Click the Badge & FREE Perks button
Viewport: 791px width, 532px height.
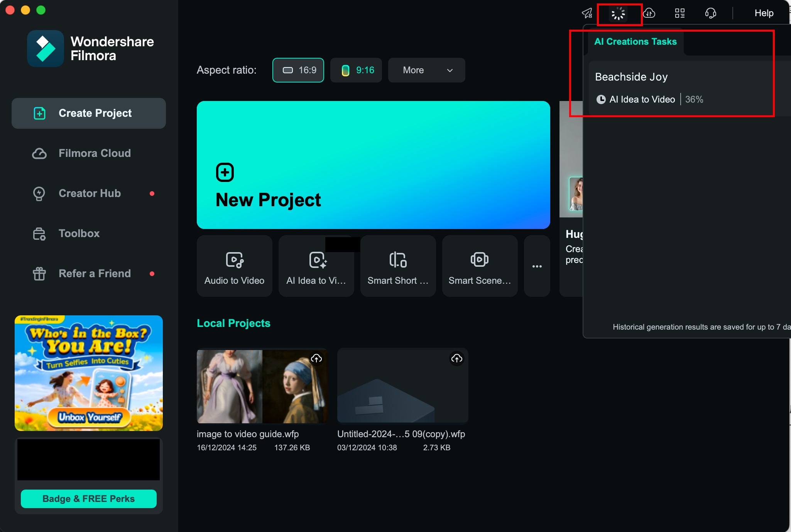(89, 499)
